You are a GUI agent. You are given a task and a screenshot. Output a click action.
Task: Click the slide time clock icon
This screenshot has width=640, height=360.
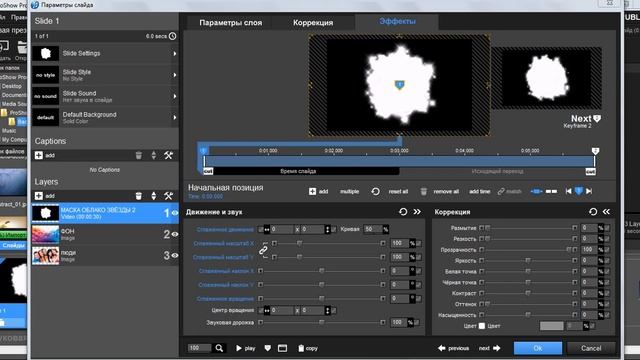click(x=173, y=36)
